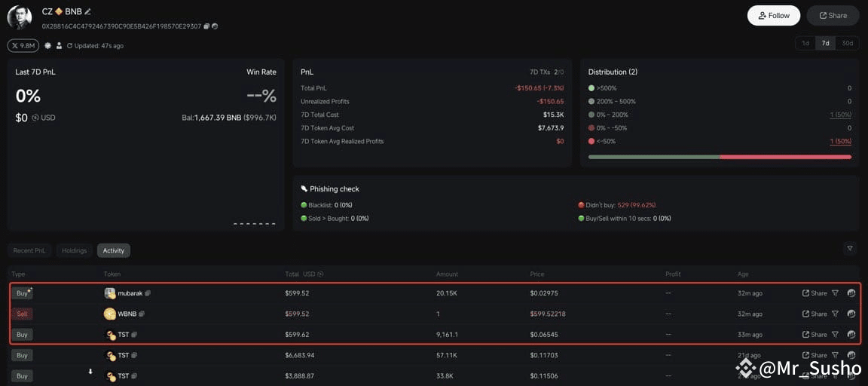The width and height of the screenshot is (868, 386).
Task: Click the TST token icon in the $6,683.94 row
Action: (x=110, y=356)
